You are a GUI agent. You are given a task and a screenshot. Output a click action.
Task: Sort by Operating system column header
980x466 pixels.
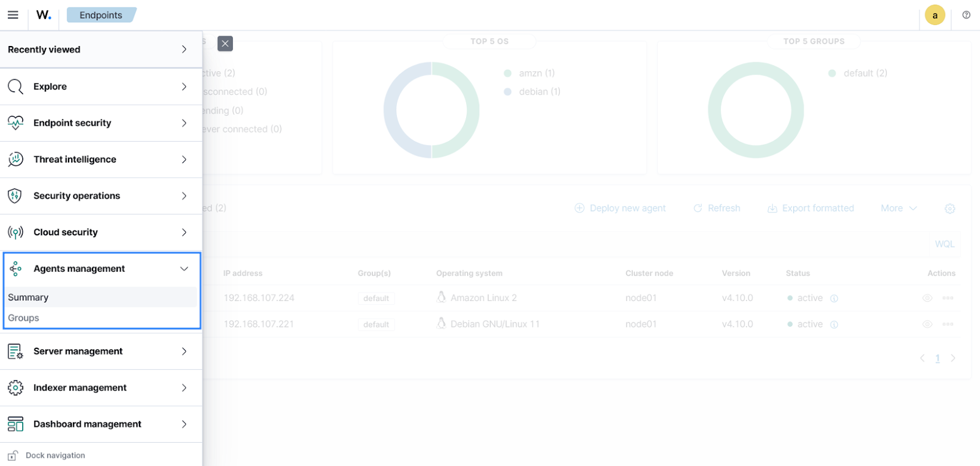pos(469,273)
